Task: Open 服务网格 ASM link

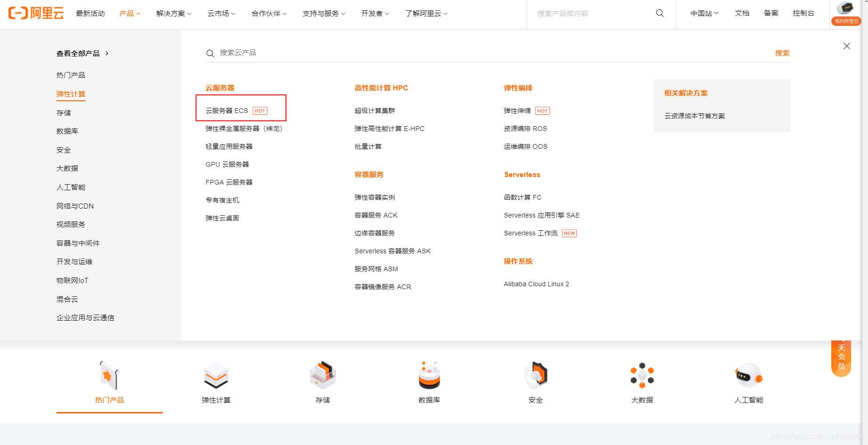Action: 376,269
